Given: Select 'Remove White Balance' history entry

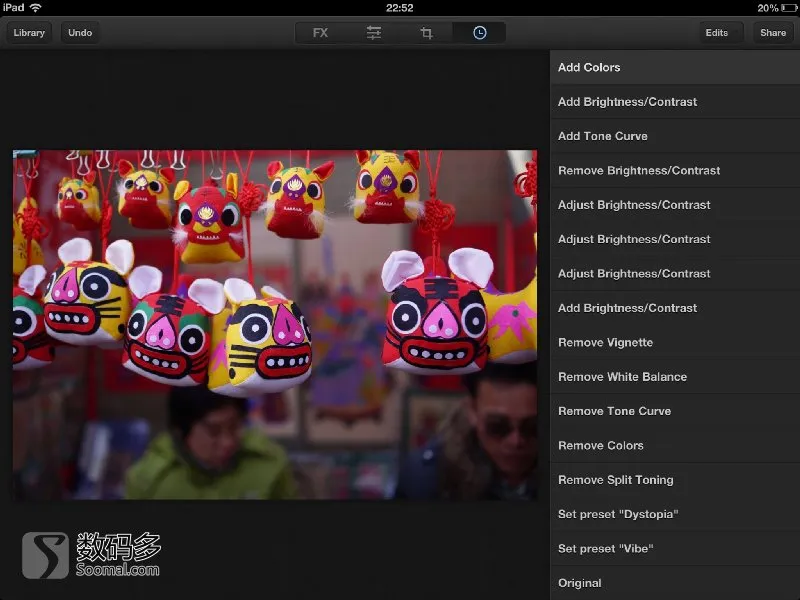Looking at the screenshot, I should point(675,377).
